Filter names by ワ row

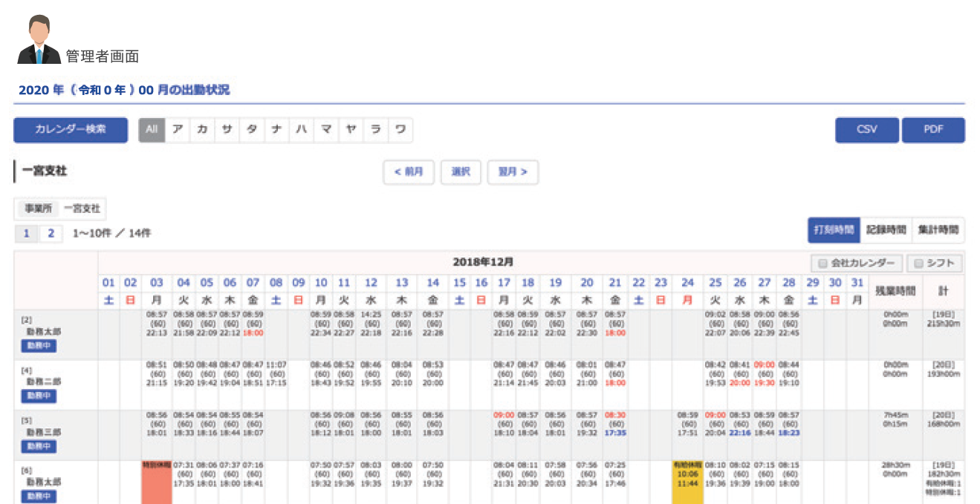point(400,129)
